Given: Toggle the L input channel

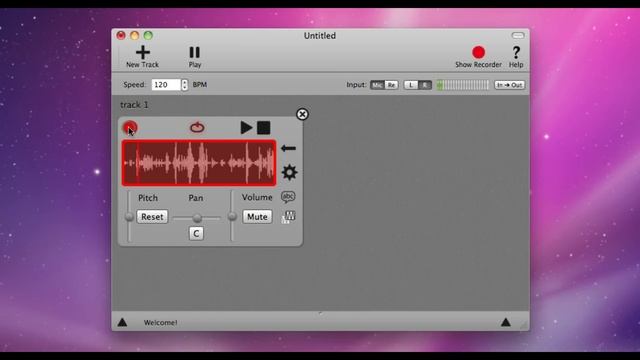Looking at the screenshot, I should point(411,85).
